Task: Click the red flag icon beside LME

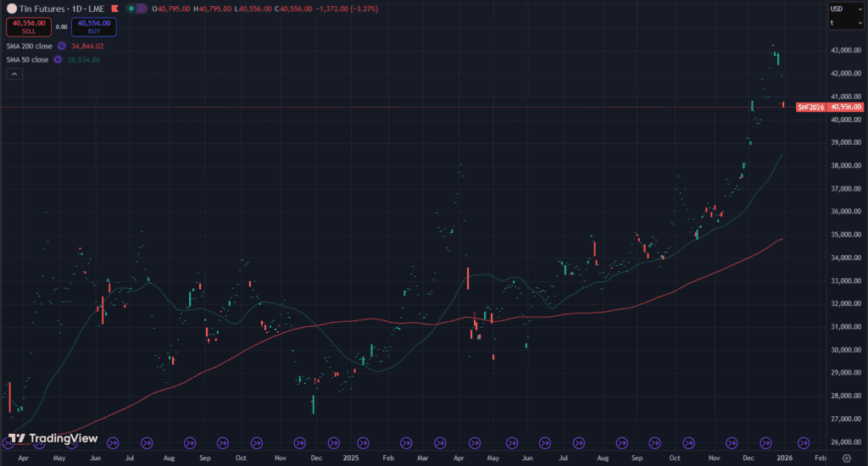Action: (114, 8)
